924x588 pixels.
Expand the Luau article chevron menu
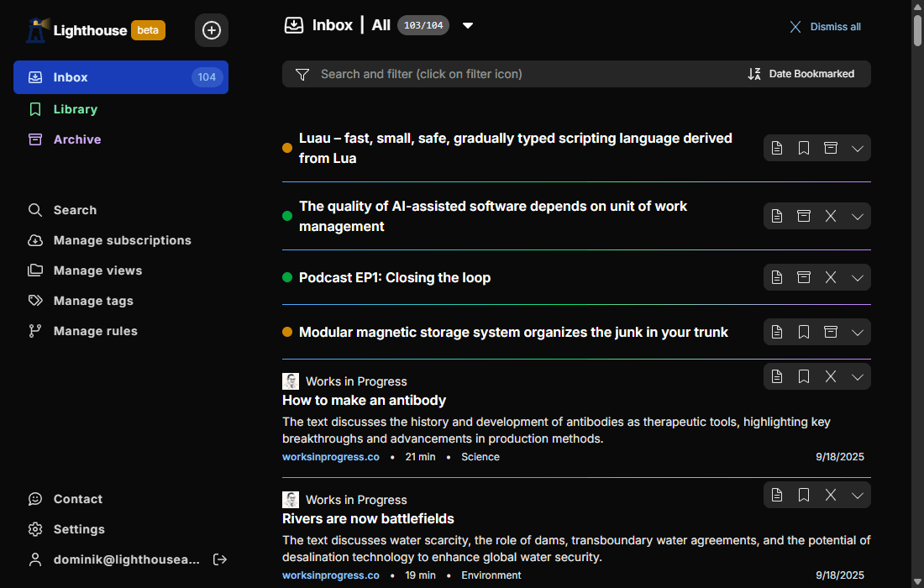coord(858,148)
